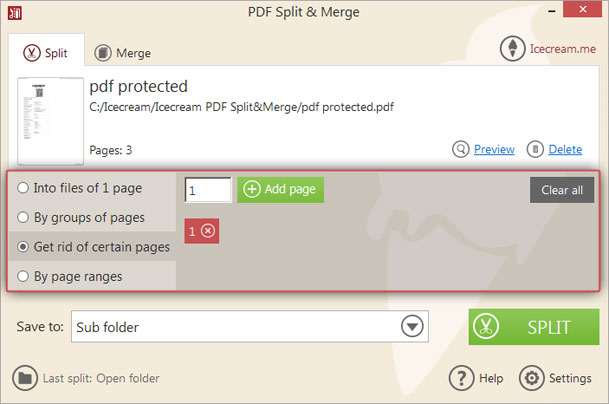Click the trash delete icon
The width and height of the screenshot is (609, 404).
[535, 149]
